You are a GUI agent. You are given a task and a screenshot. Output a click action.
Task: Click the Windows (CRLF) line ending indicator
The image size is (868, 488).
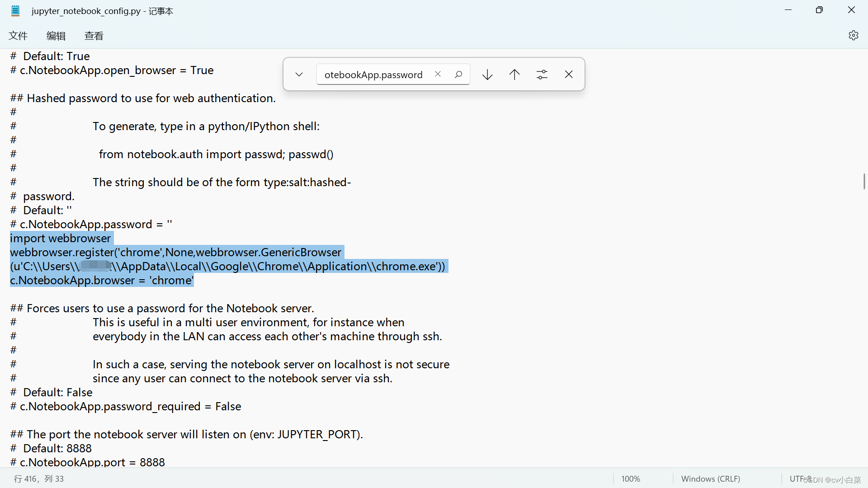710,479
